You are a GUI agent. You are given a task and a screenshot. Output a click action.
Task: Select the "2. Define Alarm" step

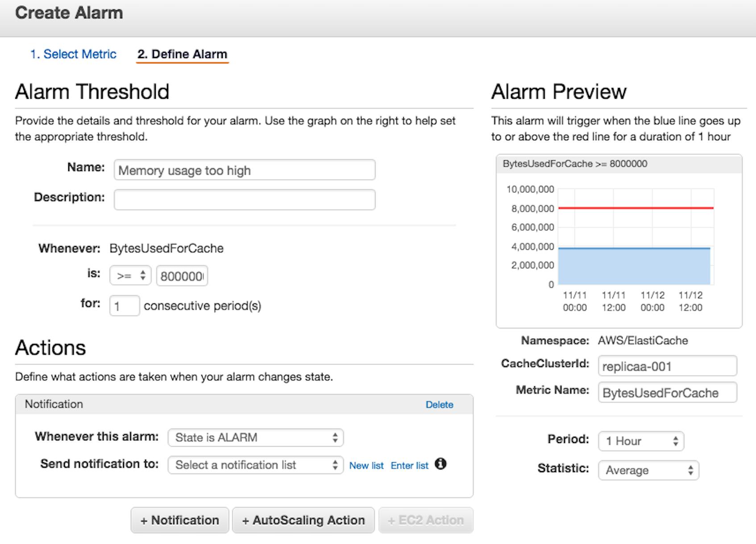pyautogui.click(x=182, y=54)
